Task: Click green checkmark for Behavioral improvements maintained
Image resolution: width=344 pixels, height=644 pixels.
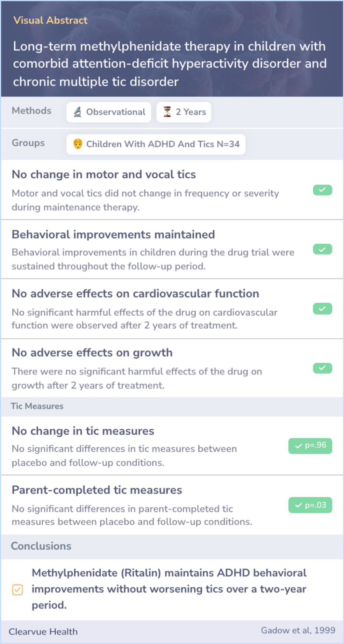Action: point(322,249)
